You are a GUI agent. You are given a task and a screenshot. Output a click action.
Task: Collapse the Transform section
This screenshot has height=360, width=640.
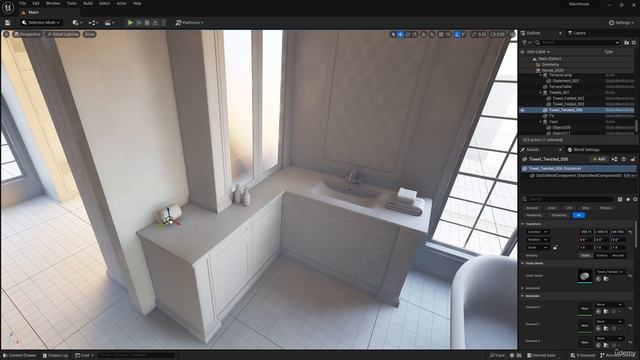tap(523, 224)
